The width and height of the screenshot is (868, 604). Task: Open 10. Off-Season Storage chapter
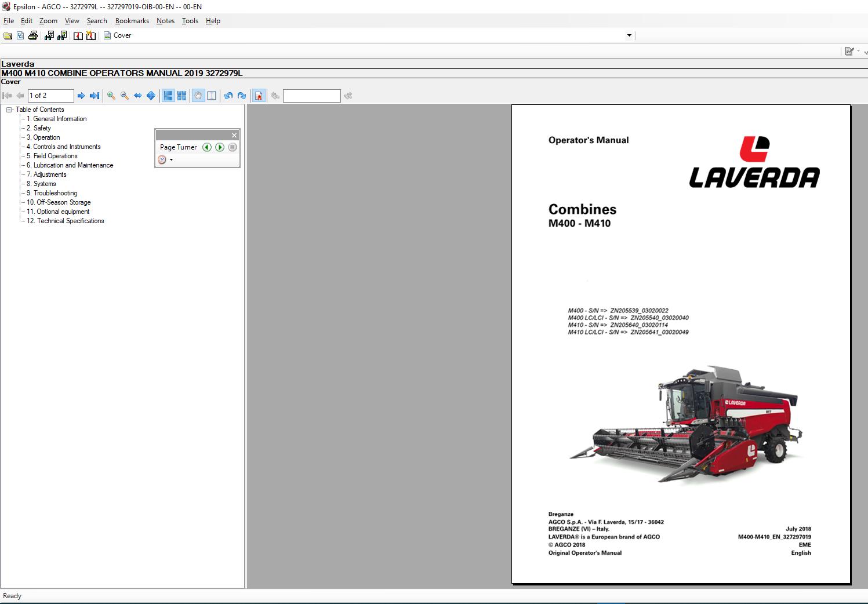click(x=59, y=202)
